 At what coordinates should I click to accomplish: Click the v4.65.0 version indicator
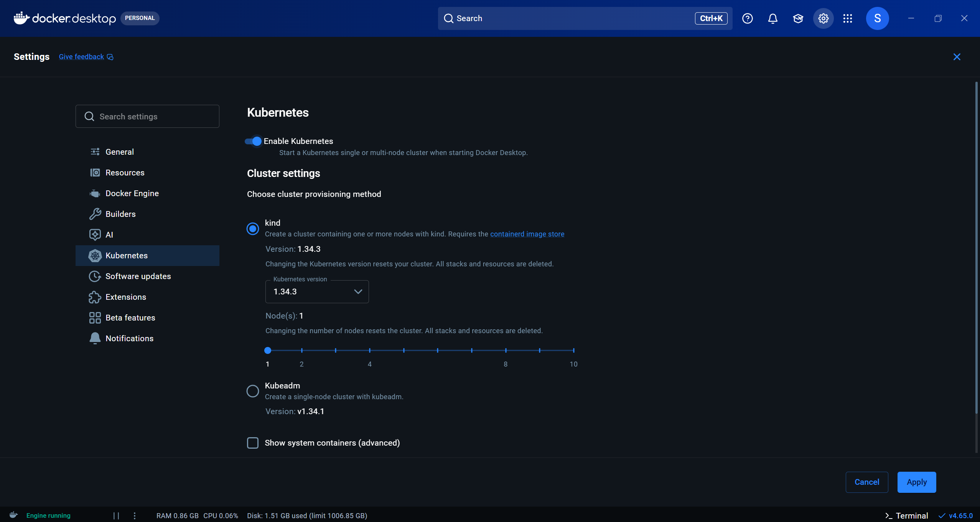tap(955, 515)
